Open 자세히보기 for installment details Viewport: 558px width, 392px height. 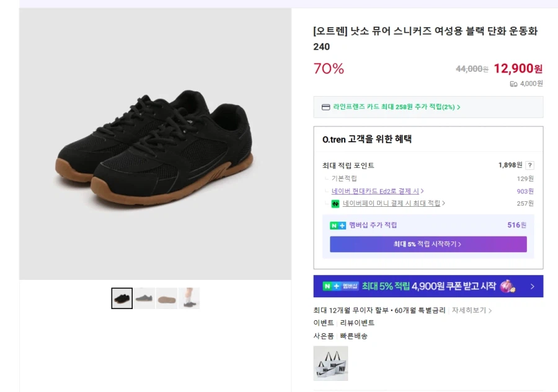pos(470,311)
